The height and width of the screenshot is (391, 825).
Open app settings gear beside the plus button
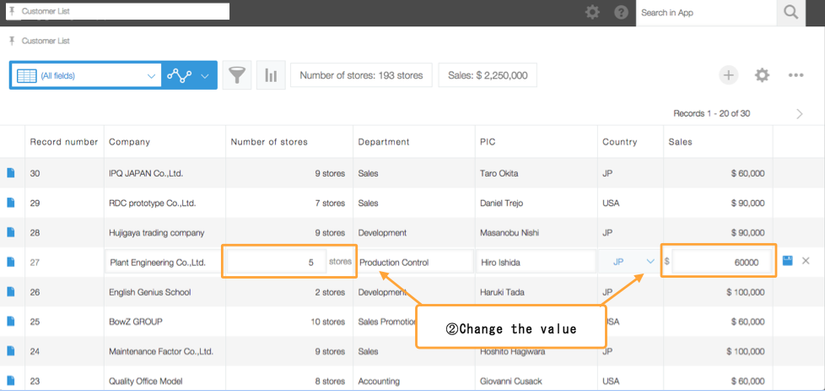tap(762, 75)
